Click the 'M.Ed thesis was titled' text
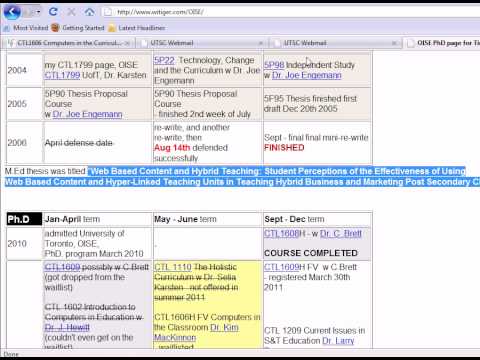 pyautogui.click(x=45, y=171)
